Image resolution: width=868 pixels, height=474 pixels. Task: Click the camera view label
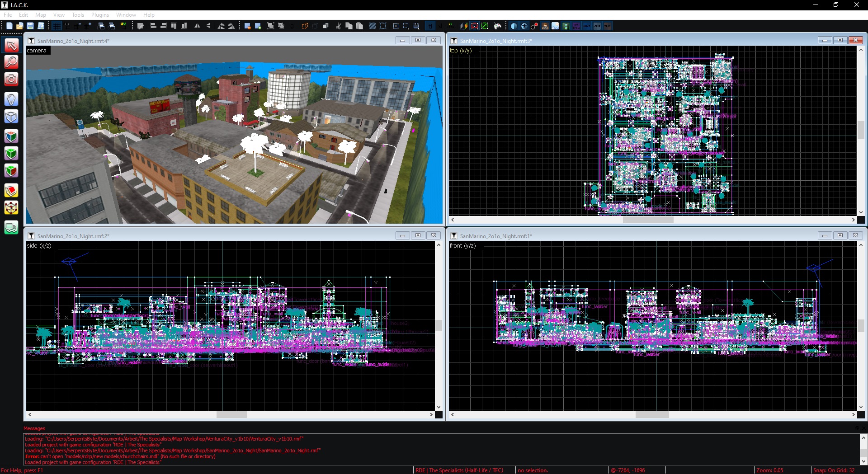coord(37,51)
